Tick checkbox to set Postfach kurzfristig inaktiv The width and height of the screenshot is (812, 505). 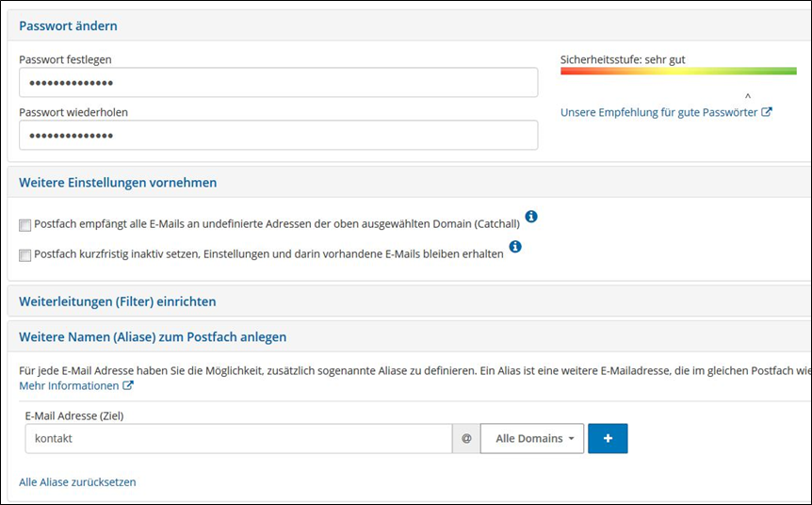[24, 255]
